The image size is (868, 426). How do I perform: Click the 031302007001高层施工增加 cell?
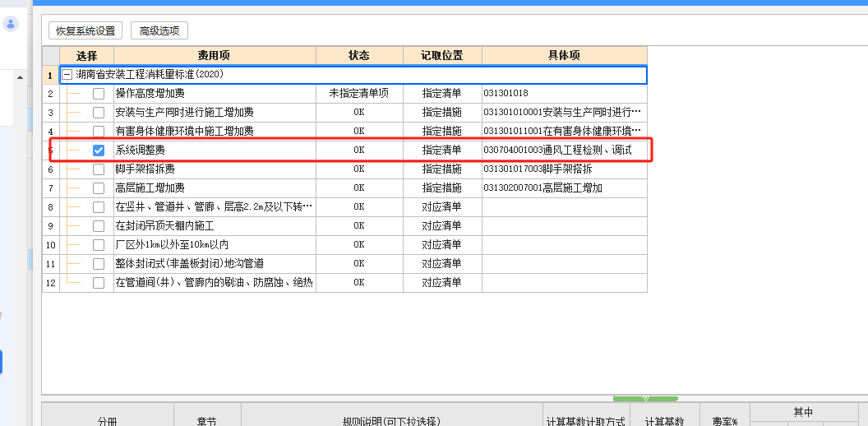pyautogui.click(x=565, y=188)
